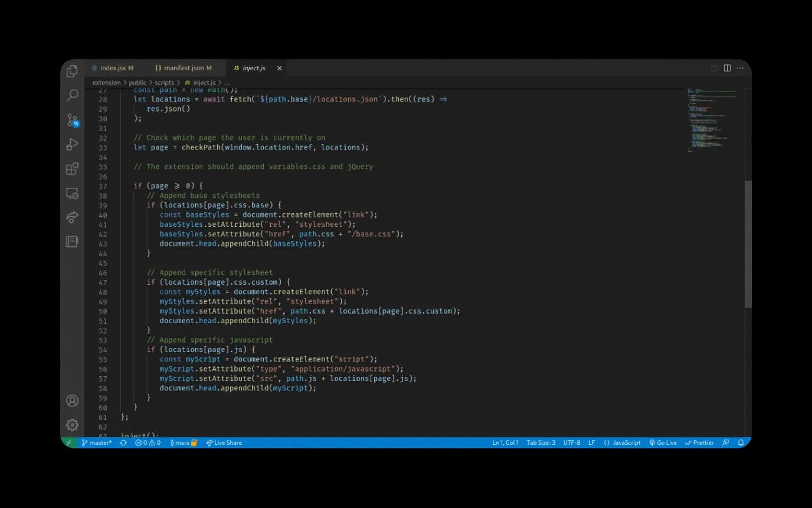Open the Extensions view
Viewport: 812px width, 508px height.
pos(72,168)
